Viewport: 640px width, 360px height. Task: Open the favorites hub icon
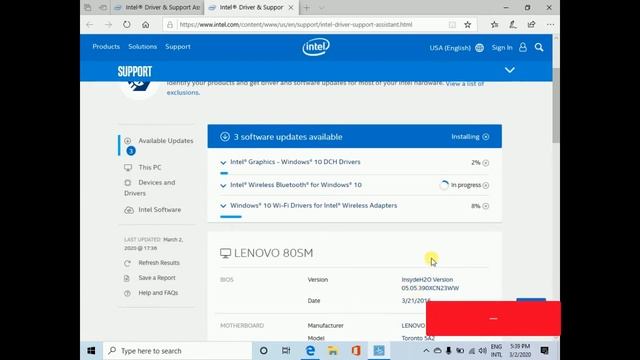pyautogui.click(x=494, y=24)
